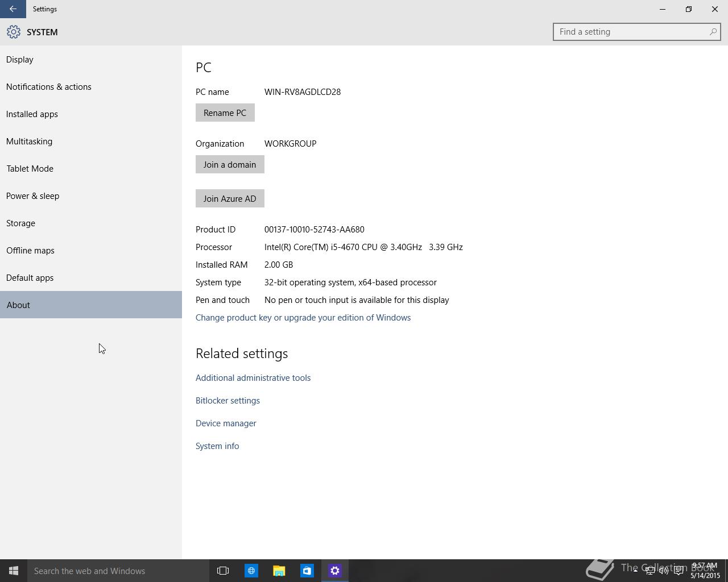Screen dimensions: 728x582
Task: Open Change product key or upgrade link
Action: pos(303,317)
